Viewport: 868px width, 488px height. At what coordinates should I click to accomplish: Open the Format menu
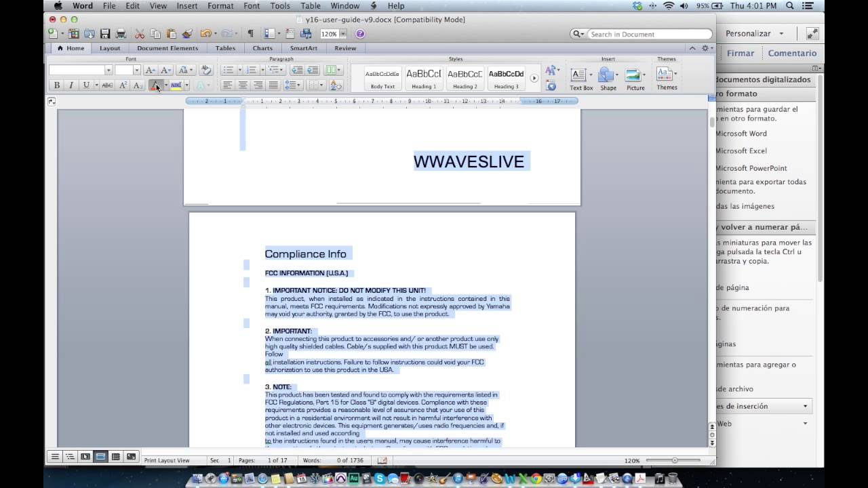point(220,5)
